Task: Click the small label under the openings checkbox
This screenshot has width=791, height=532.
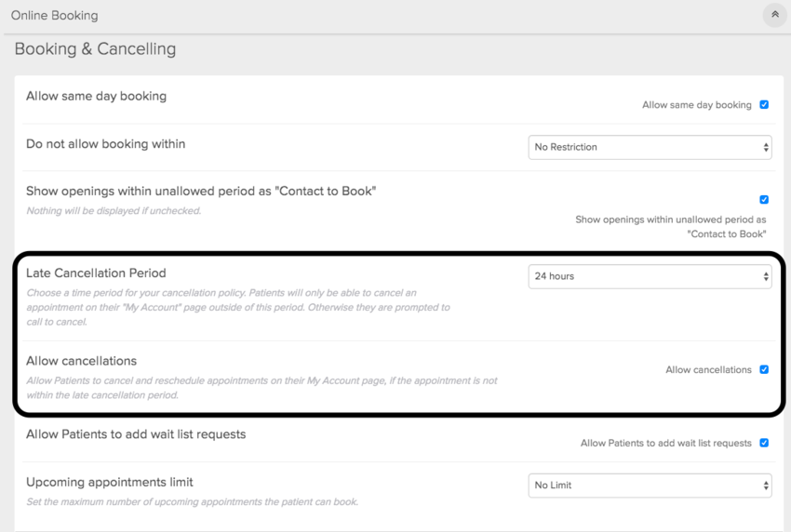Action: pyautogui.click(x=670, y=227)
